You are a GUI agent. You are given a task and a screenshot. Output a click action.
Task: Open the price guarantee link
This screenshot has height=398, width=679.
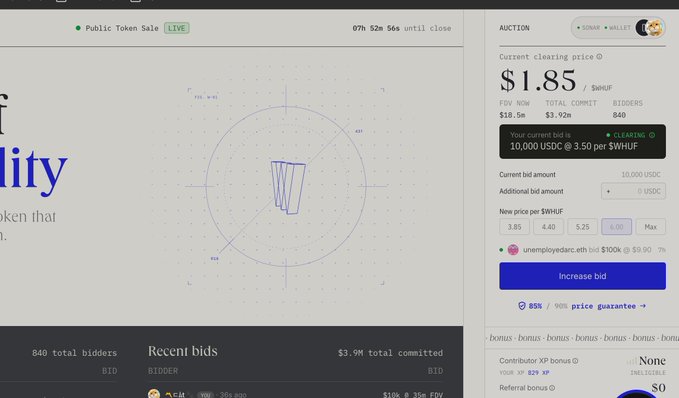pyautogui.click(x=608, y=306)
